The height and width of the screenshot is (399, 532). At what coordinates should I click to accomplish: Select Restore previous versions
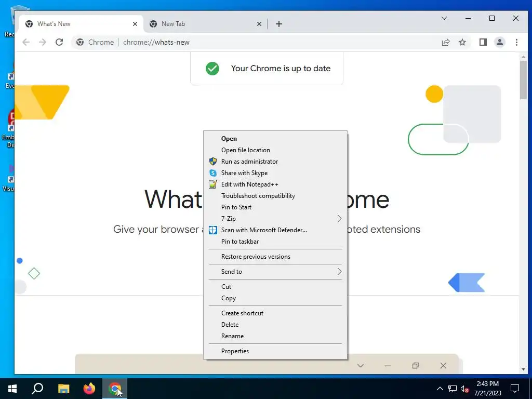click(275, 257)
